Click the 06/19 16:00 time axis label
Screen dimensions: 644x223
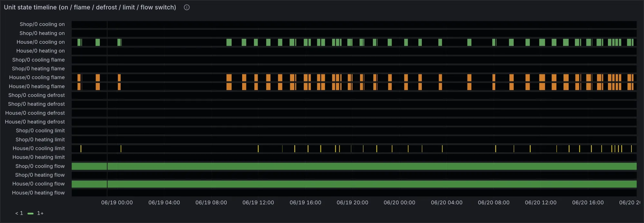click(x=305, y=202)
